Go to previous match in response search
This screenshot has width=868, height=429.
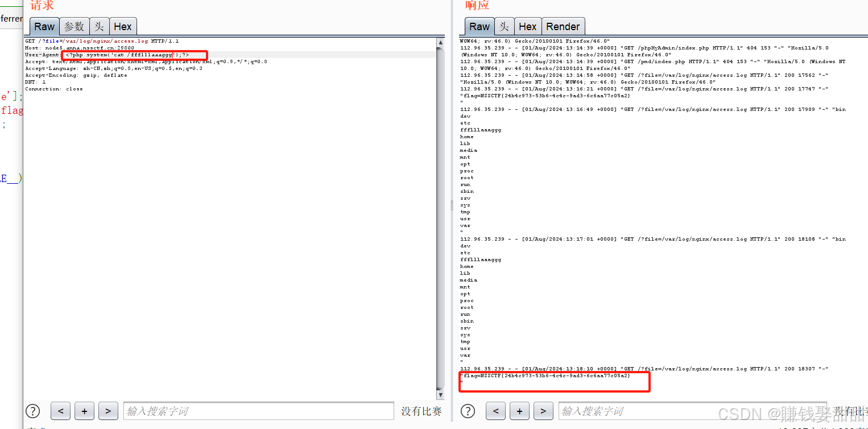pos(495,411)
